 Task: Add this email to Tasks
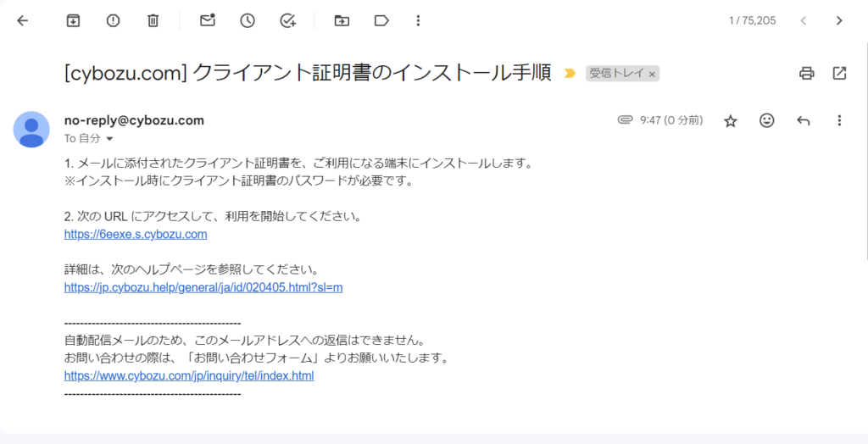(287, 20)
